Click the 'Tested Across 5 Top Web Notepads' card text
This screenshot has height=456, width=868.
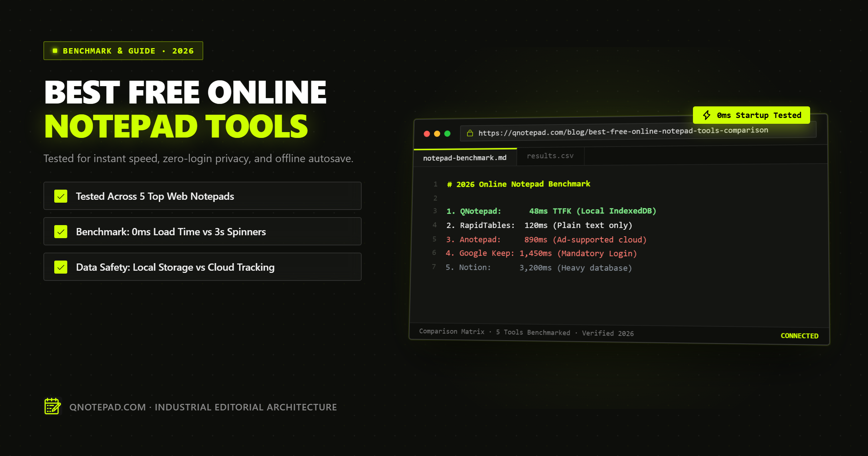(155, 196)
